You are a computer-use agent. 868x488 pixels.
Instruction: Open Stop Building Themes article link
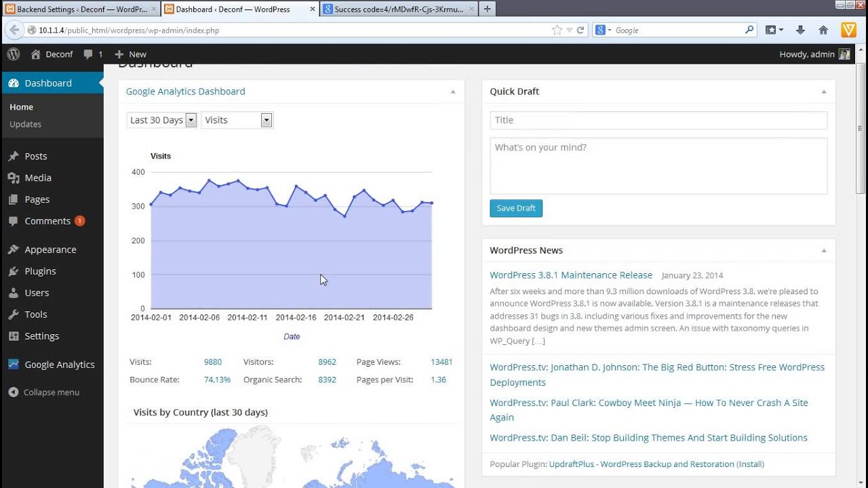tap(648, 438)
